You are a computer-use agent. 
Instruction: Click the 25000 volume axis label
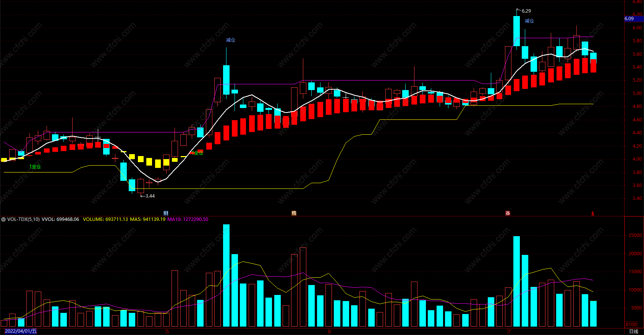pyautogui.click(x=635, y=235)
